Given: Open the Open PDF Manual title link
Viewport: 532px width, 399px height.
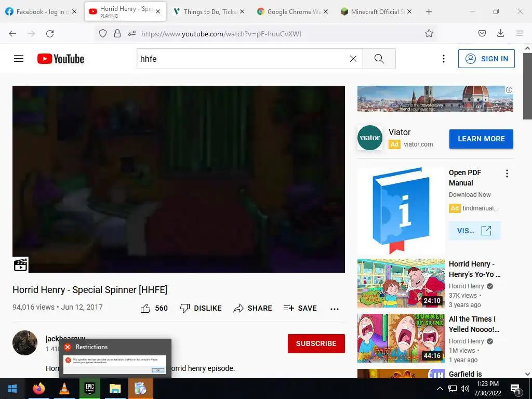Looking at the screenshot, I should (x=465, y=178).
